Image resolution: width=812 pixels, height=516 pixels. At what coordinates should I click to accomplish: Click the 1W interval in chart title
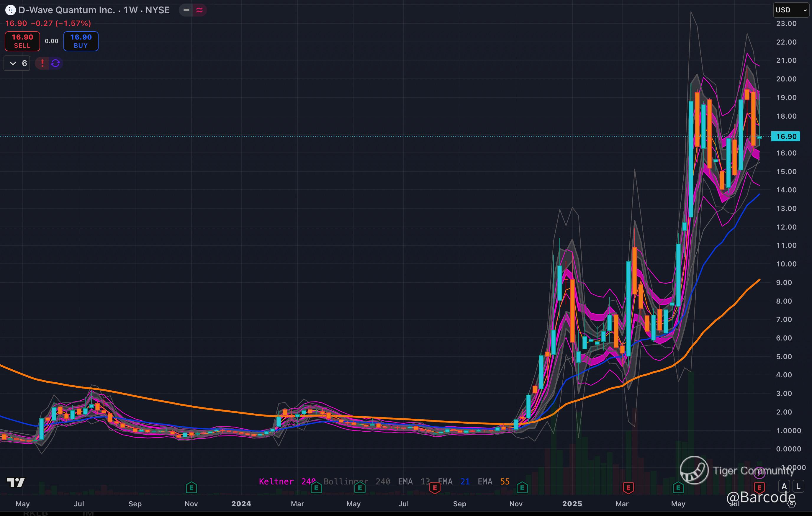(130, 10)
